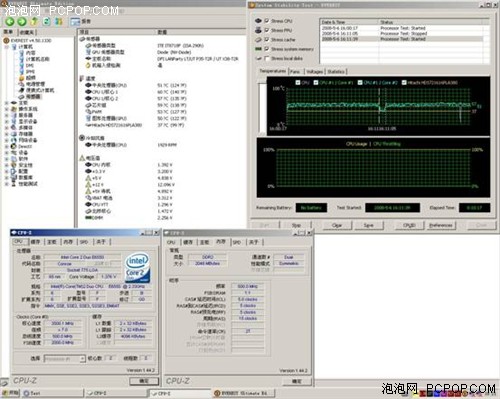This screenshot has height=399, width=500.
Task: Toggle the Stress CPU checkbox
Action: (267, 21)
